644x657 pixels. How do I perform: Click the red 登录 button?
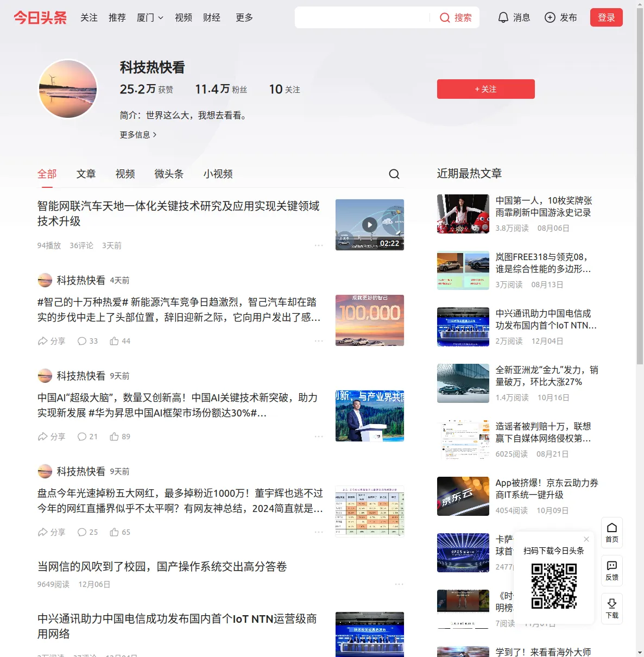click(x=606, y=17)
